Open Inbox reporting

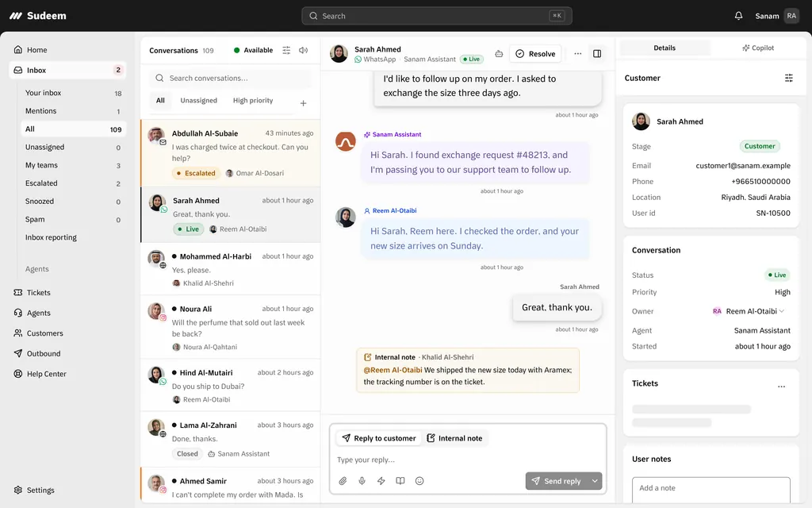coord(73,237)
